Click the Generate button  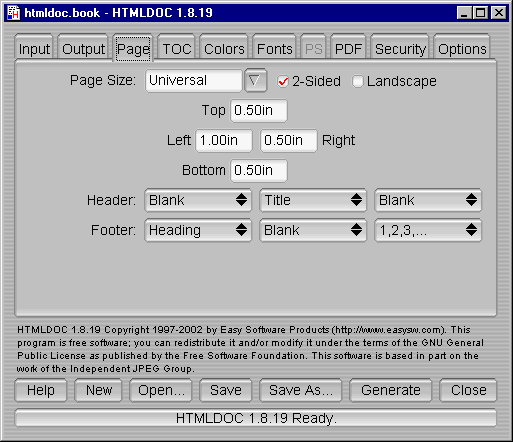coord(391,390)
